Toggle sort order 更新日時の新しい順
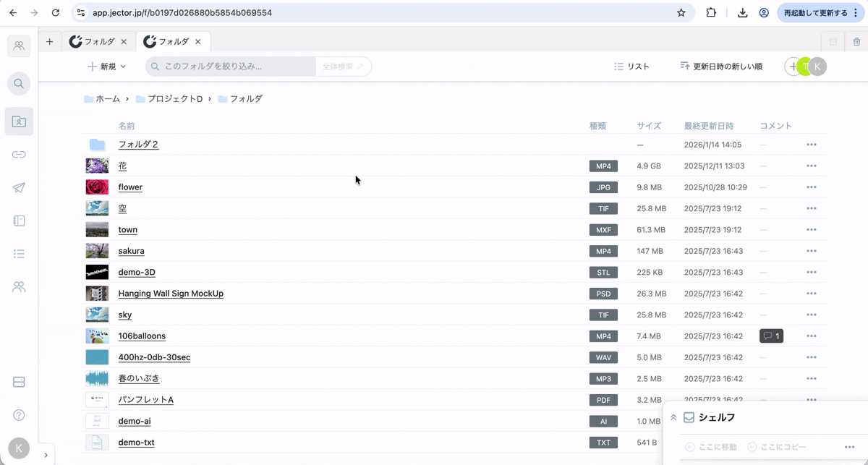This screenshot has height=465, width=868. (720, 67)
